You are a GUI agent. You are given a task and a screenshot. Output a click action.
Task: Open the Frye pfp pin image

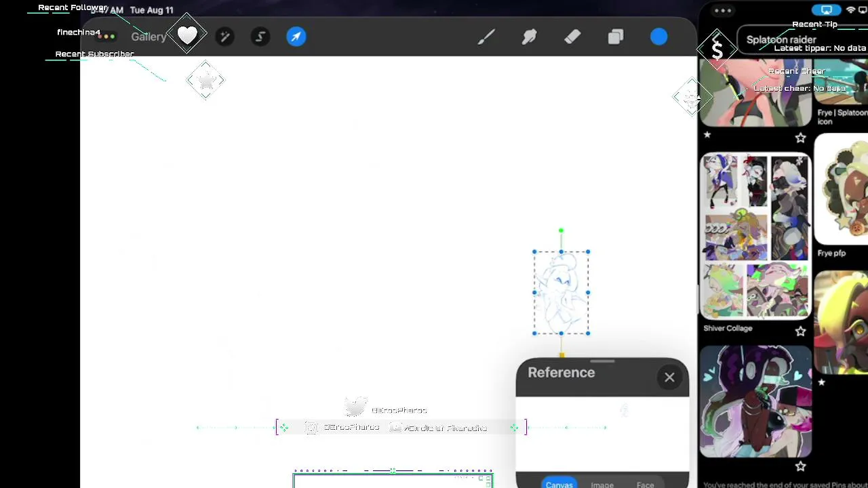click(x=841, y=190)
